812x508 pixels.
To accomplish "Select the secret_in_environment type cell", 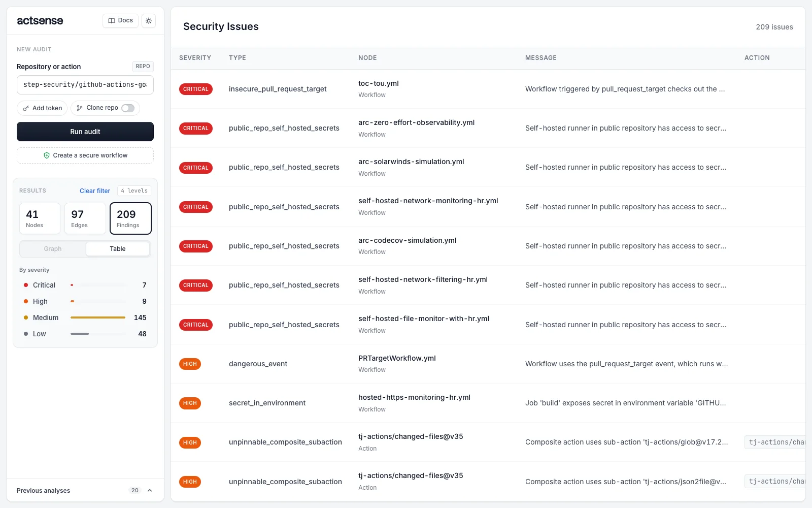I will point(267,403).
